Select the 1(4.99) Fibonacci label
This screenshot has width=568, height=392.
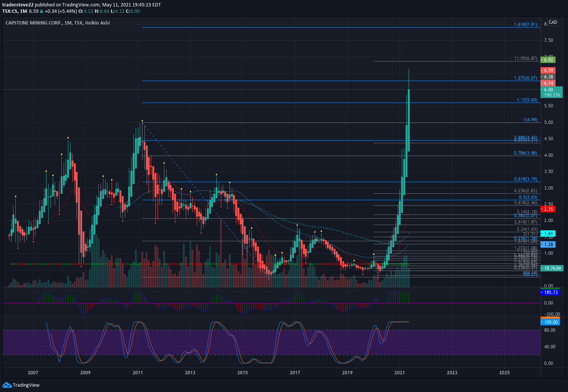click(x=530, y=120)
